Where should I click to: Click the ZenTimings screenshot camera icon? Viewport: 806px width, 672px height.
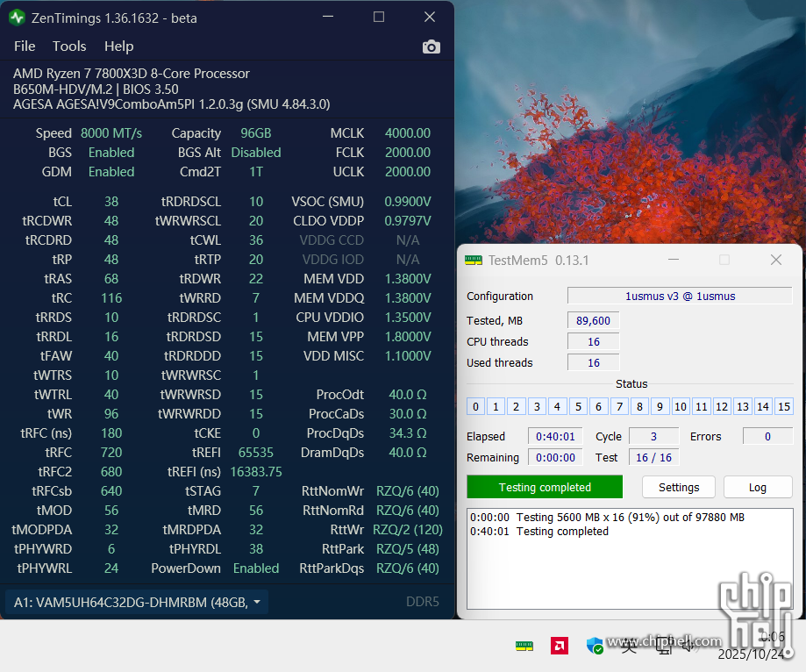[431, 46]
